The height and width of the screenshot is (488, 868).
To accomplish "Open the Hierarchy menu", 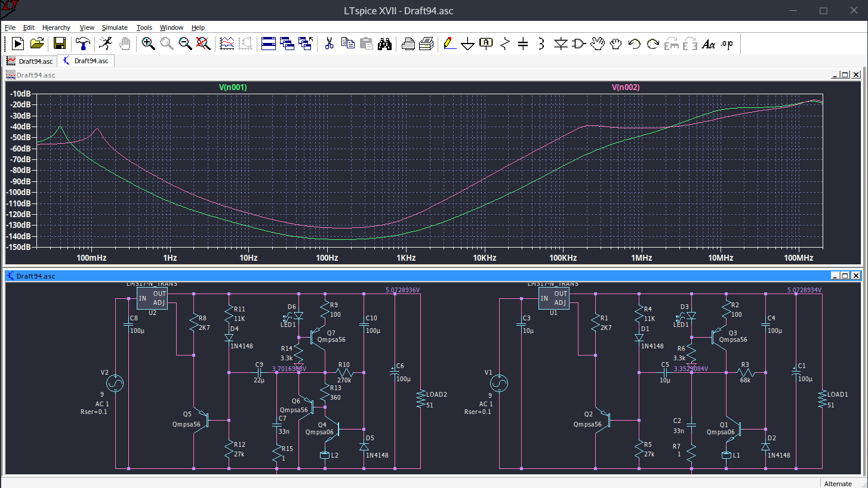I will [56, 27].
